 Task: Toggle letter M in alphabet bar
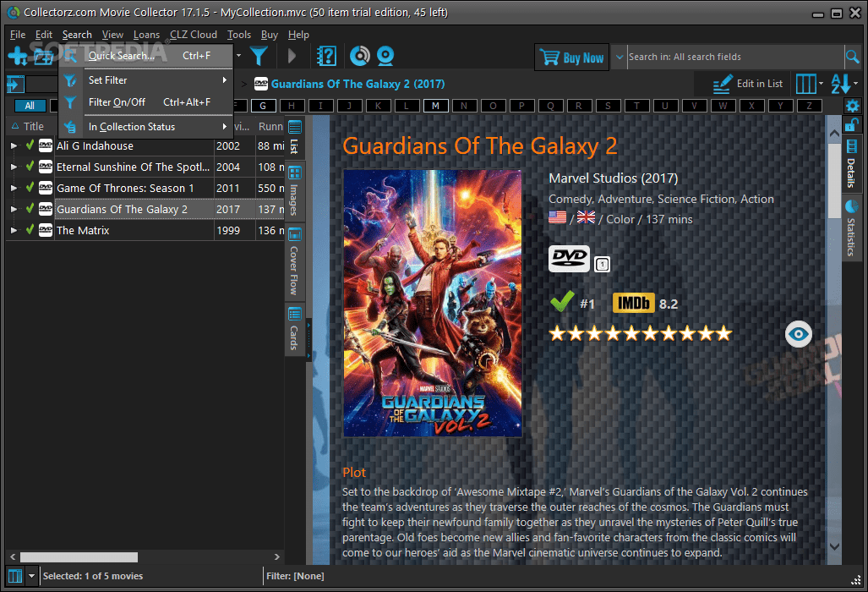(435, 106)
